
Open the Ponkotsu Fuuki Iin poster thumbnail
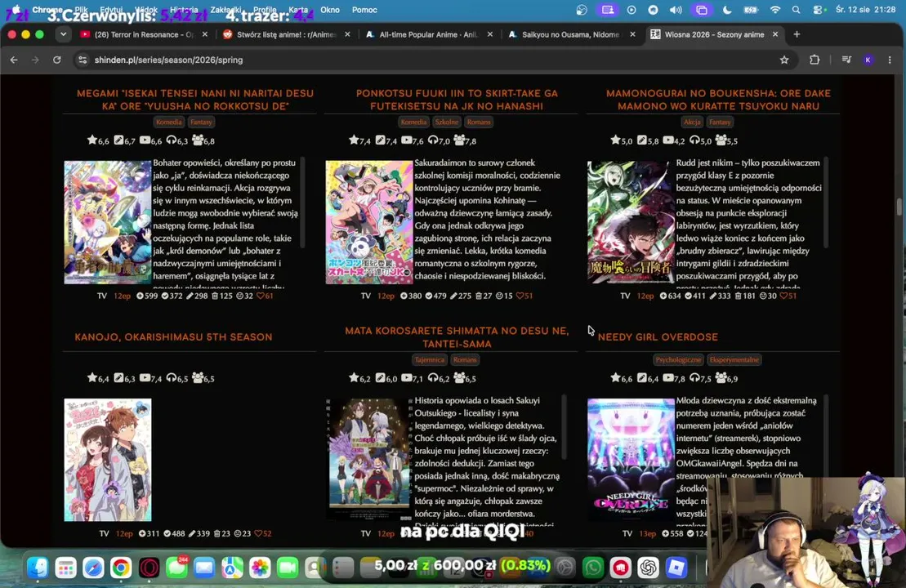tap(369, 222)
